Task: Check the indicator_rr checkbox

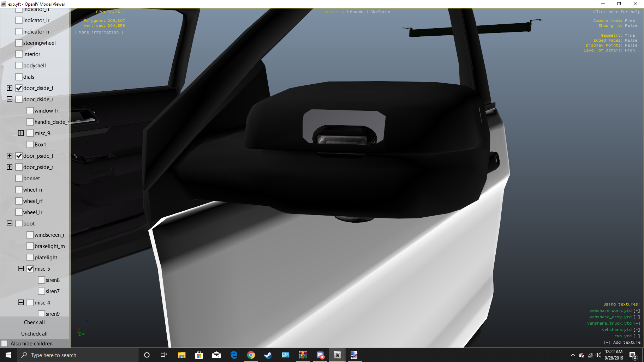Action: (x=19, y=32)
